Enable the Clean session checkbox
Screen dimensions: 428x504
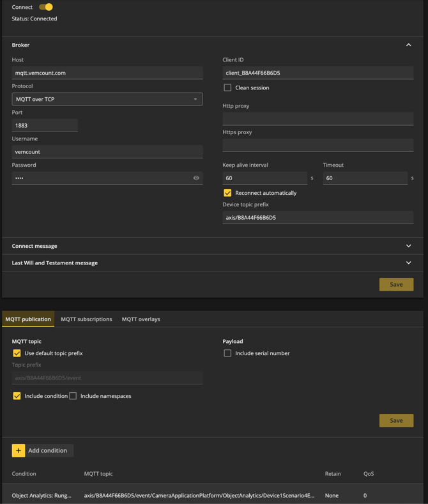pyautogui.click(x=227, y=88)
